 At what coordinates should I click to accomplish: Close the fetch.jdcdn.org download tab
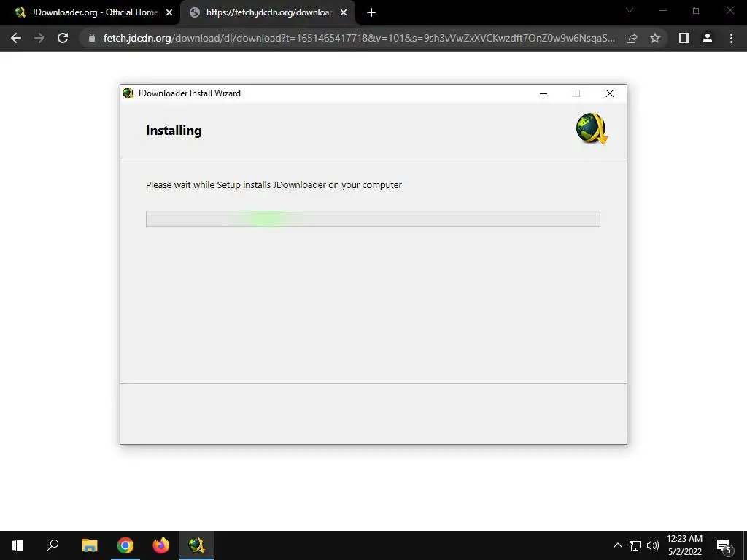click(344, 13)
